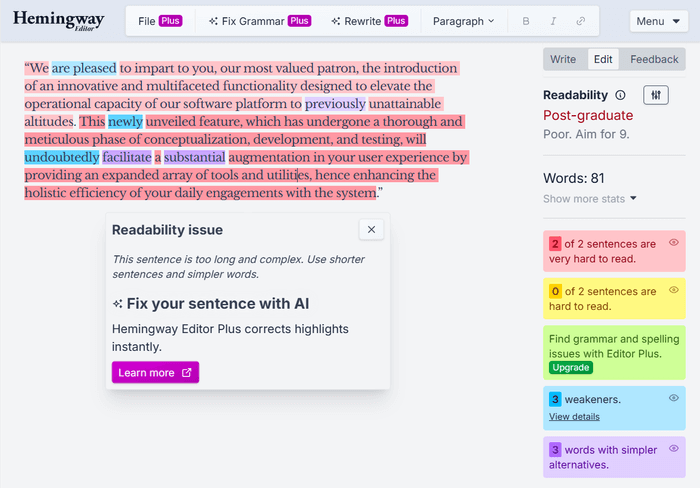Click the Learn more button
The width and height of the screenshot is (700, 488).
pos(155,372)
